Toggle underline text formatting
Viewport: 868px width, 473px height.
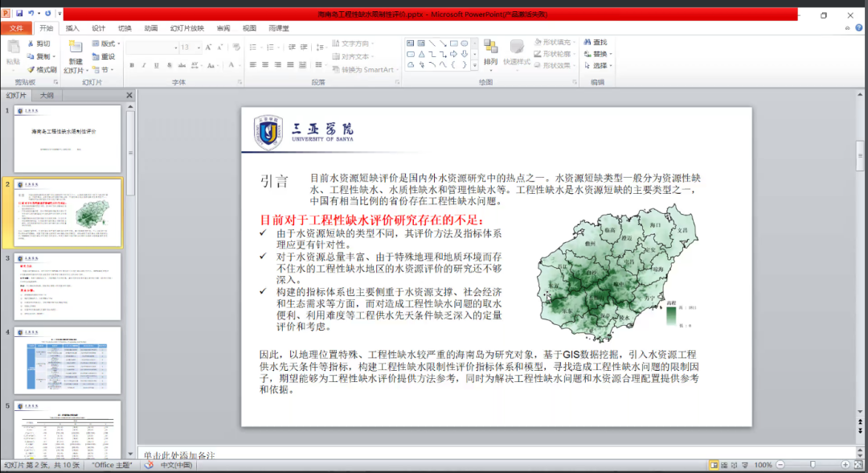(156, 65)
